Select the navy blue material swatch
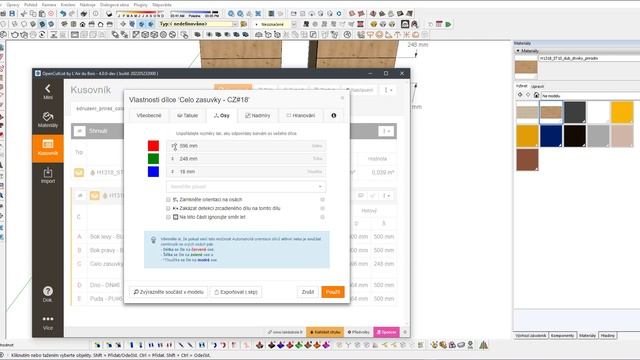This screenshot has width=640, height=360. pyautogui.click(x=551, y=136)
